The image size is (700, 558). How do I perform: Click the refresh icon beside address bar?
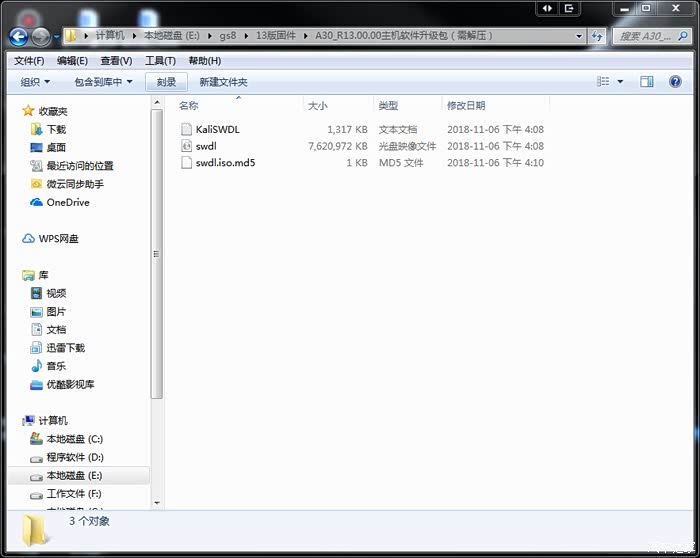[597, 36]
